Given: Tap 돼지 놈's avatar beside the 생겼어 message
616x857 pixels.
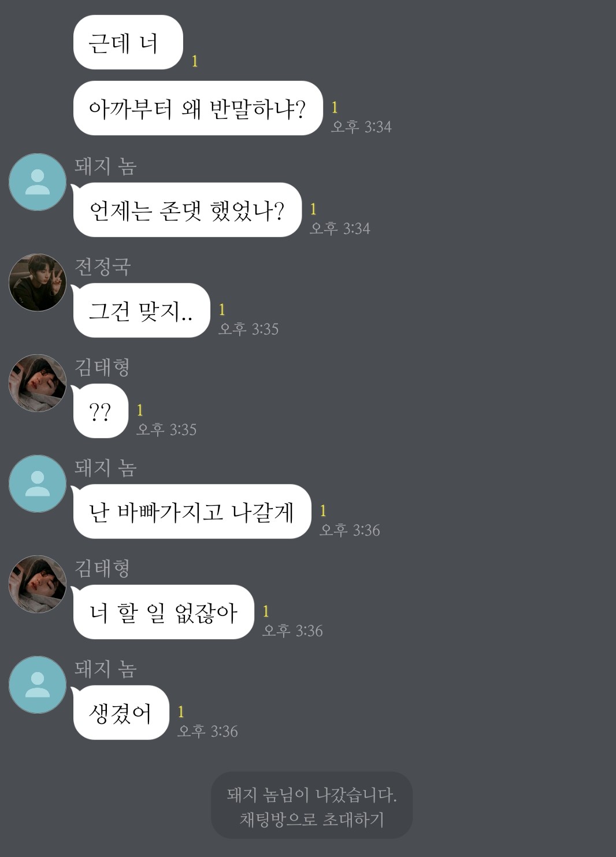Looking at the screenshot, I should pos(38,685).
